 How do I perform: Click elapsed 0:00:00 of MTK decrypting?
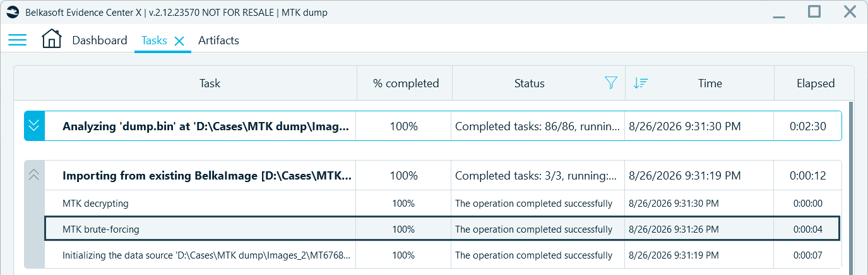[808, 204]
